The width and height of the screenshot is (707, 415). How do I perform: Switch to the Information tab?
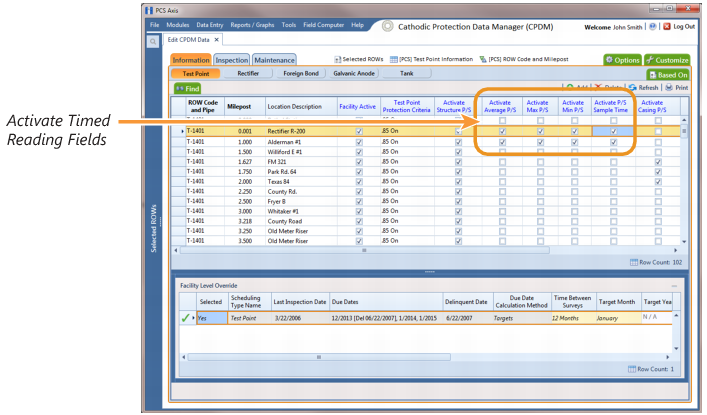tap(191, 60)
